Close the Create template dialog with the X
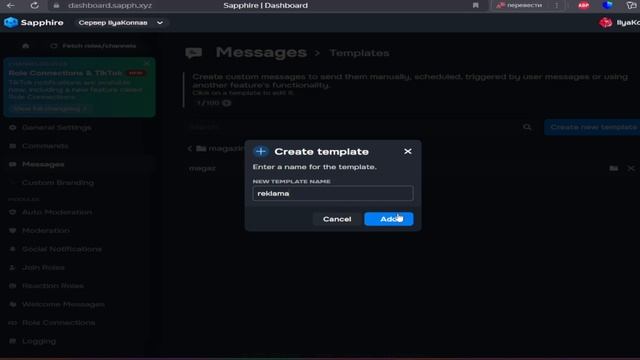The width and height of the screenshot is (640, 360). coord(407,151)
